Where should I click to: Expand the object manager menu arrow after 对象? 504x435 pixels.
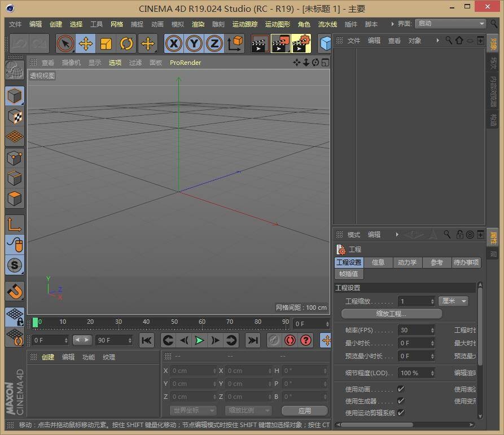tap(437, 41)
